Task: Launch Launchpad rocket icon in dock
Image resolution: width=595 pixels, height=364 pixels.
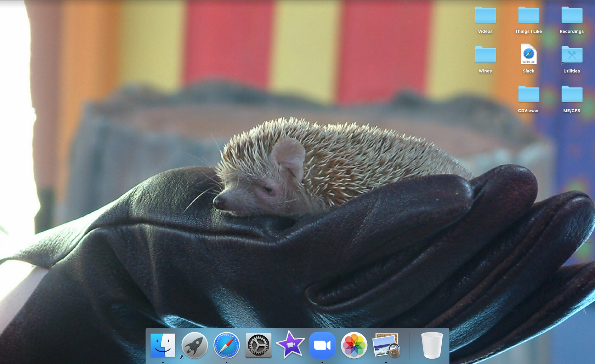Action: click(194, 345)
